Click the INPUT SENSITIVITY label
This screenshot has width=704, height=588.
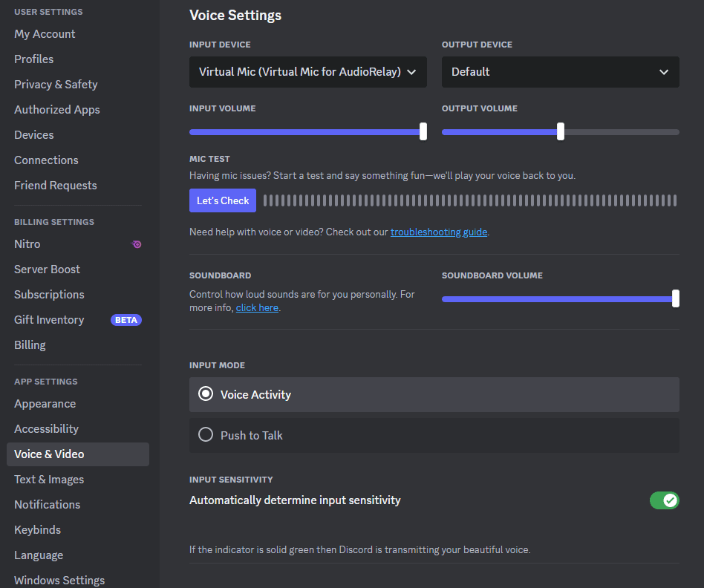click(231, 480)
